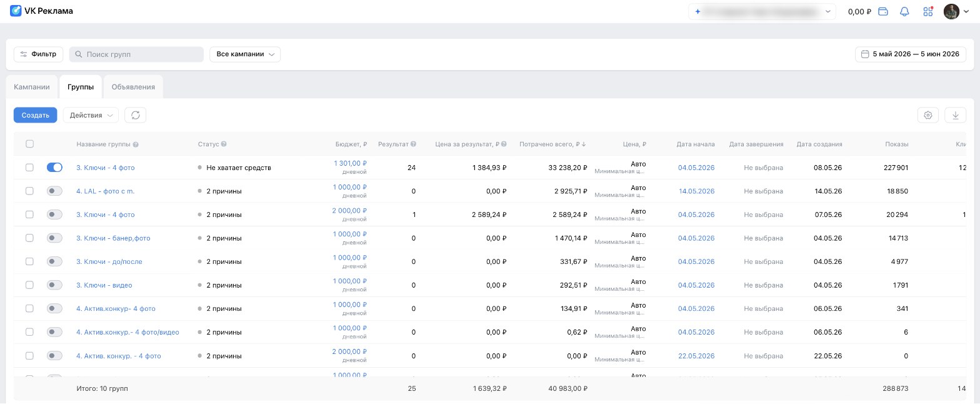This screenshot has width=980, height=404.
Task: Click the Не хватает средств status
Action: point(239,168)
